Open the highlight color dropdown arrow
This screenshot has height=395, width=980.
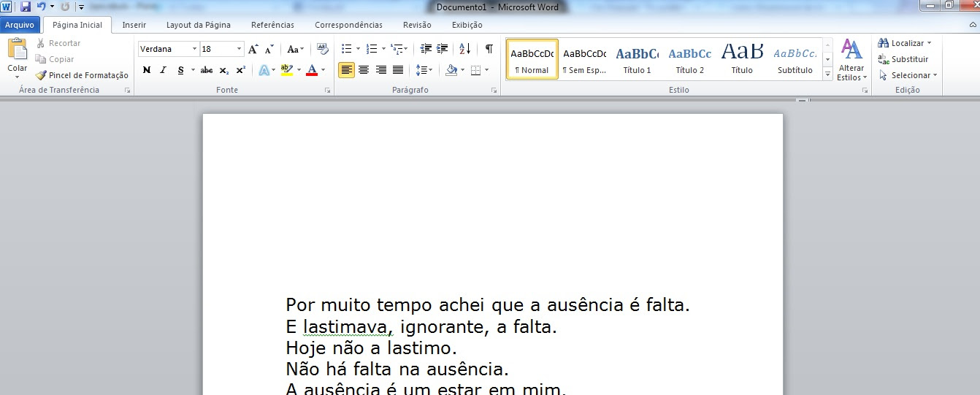pyautogui.click(x=299, y=70)
